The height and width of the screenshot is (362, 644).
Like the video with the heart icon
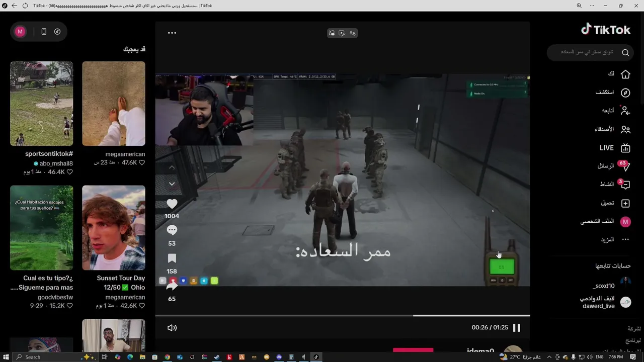172,204
